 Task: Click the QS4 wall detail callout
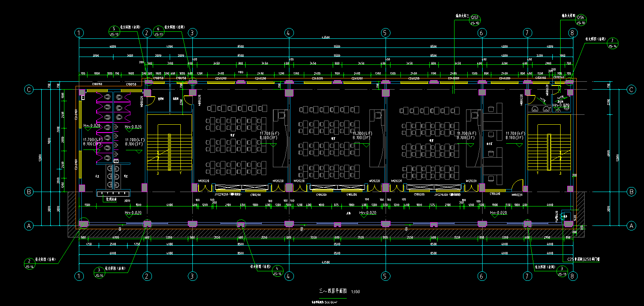pos(580,20)
